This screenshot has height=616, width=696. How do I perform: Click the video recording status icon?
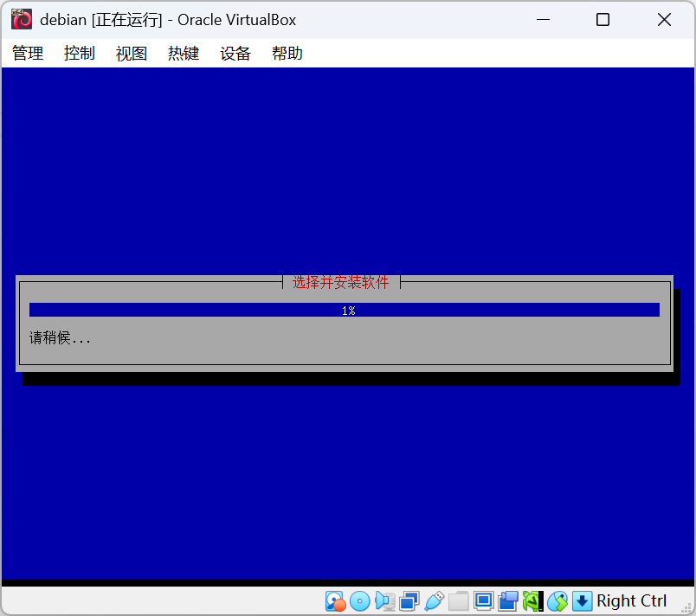click(508, 601)
